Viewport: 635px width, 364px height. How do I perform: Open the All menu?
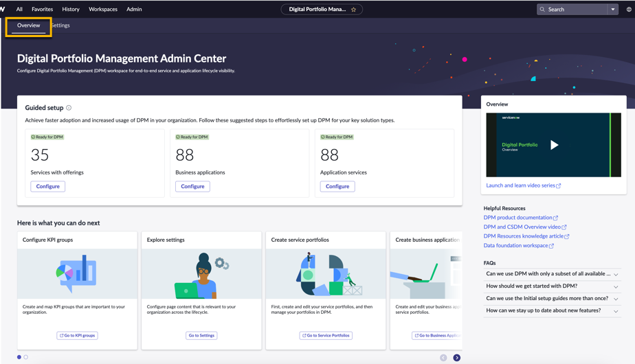click(x=19, y=9)
